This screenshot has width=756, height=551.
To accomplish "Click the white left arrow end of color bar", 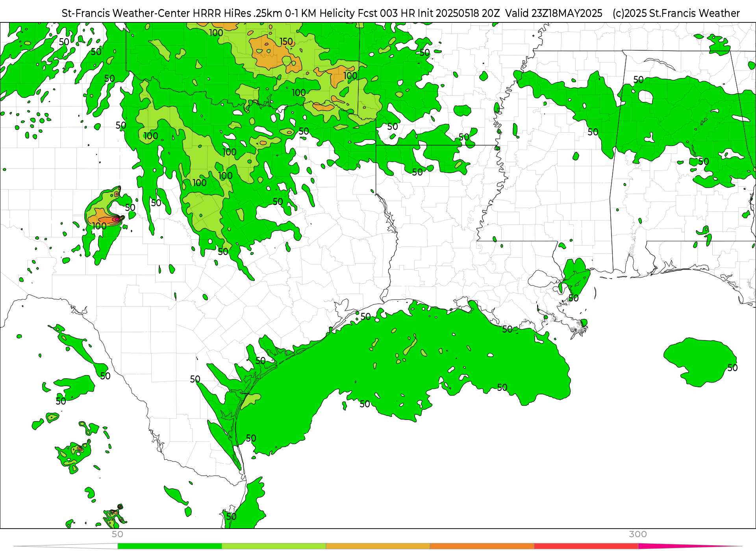I will pos(66,546).
